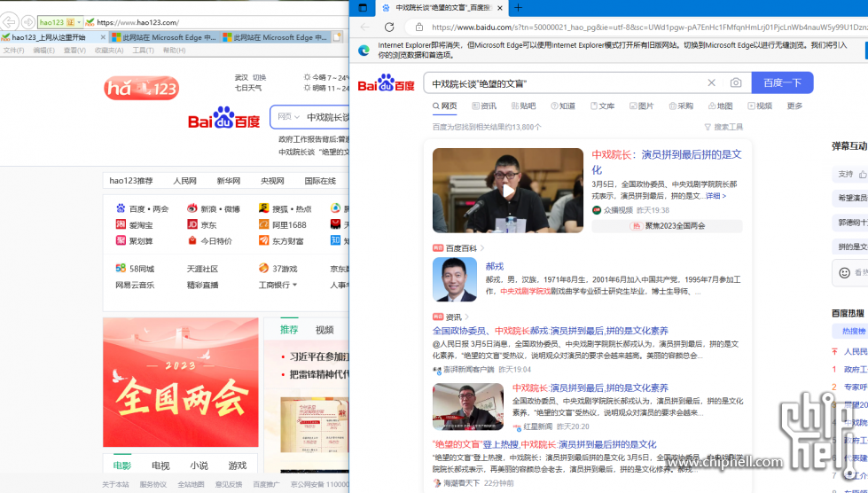Open the 搜狐 • 热点 site link
The image size is (868, 493).
coord(285,208)
